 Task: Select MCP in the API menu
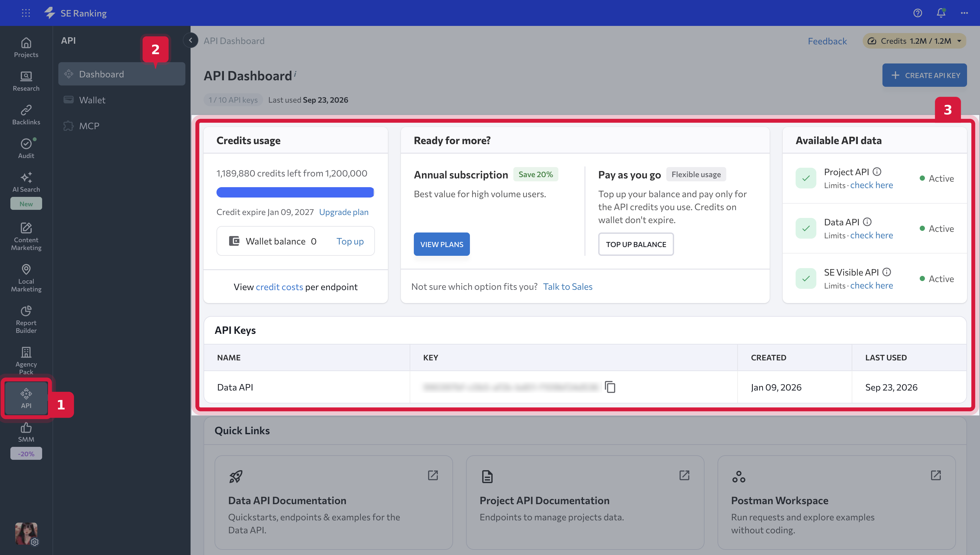coord(121,126)
